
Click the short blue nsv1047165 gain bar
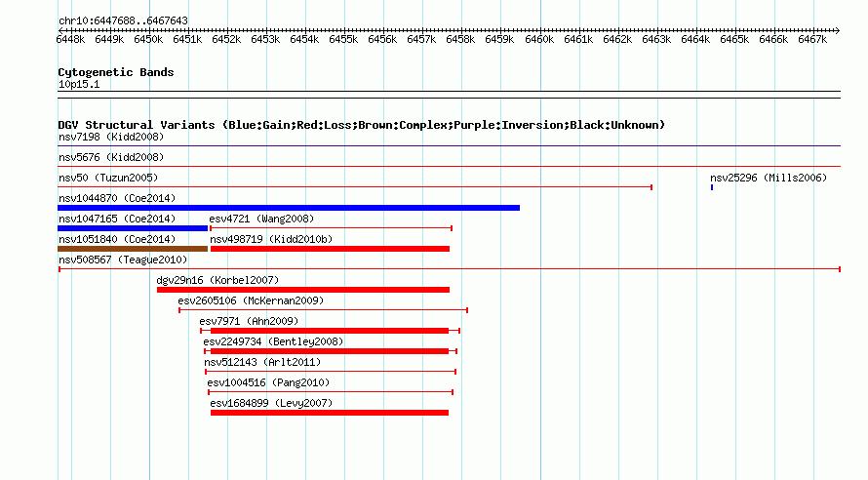coord(133,228)
